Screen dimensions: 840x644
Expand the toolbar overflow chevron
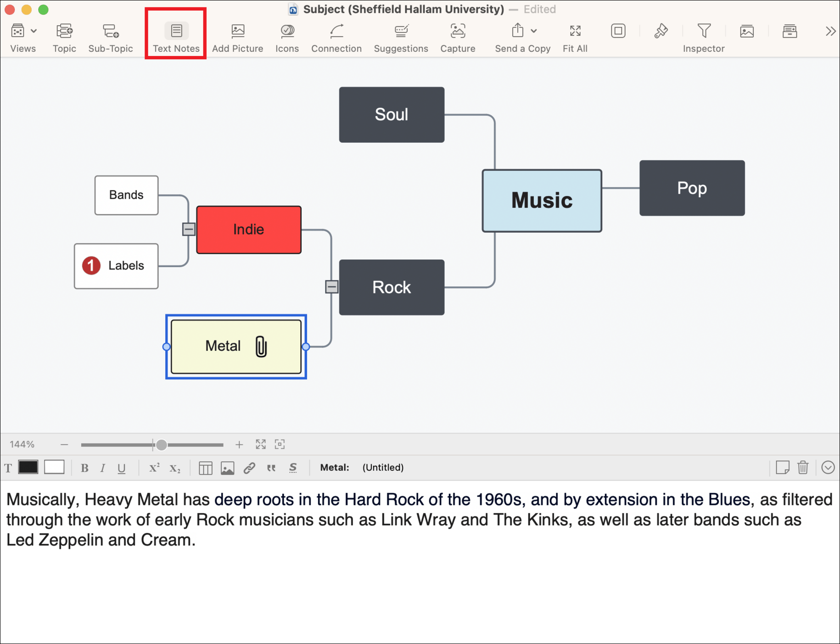point(830,31)
